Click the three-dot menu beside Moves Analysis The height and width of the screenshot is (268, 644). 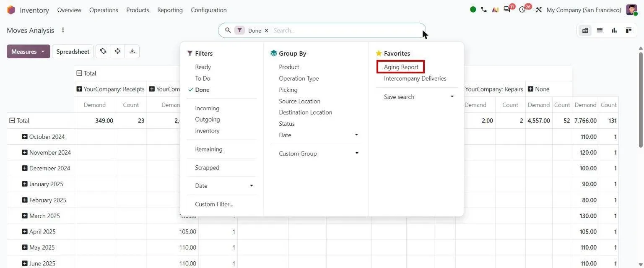pos(63,30)
